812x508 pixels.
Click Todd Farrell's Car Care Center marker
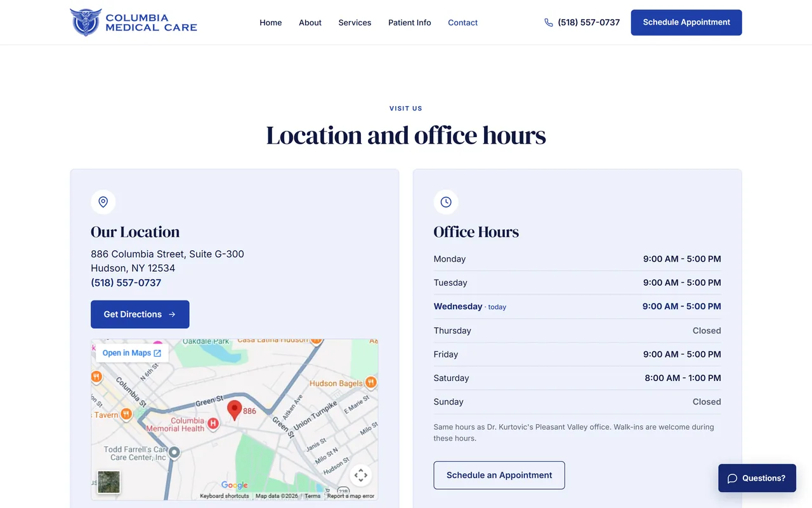(x=174, y=452)
